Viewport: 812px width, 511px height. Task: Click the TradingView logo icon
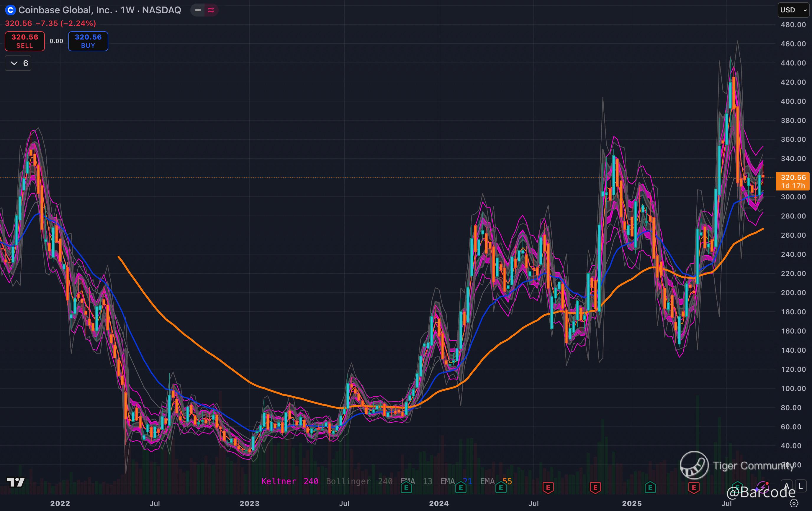(x=16, y=482)
